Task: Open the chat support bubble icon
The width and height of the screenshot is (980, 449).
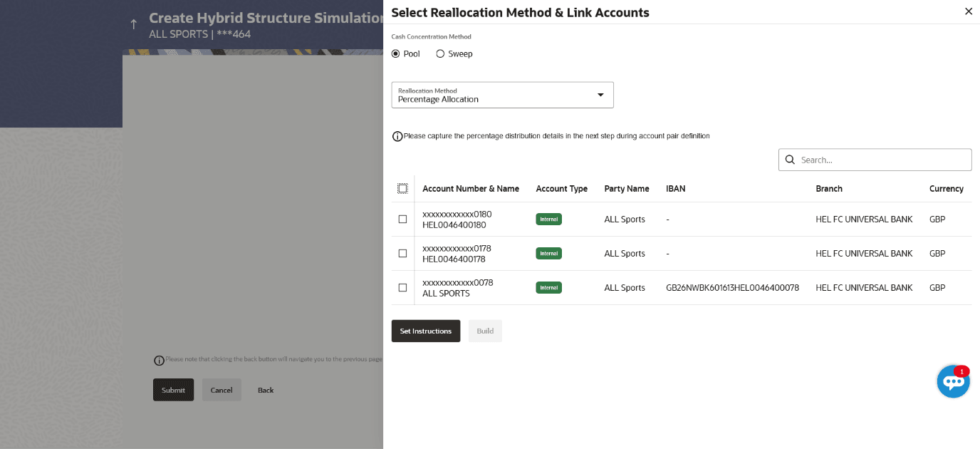Action: (953, 382)
